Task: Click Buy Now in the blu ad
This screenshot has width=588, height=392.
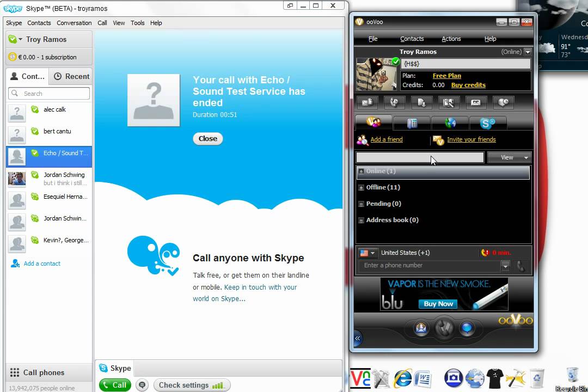Action: pos(438,304)
